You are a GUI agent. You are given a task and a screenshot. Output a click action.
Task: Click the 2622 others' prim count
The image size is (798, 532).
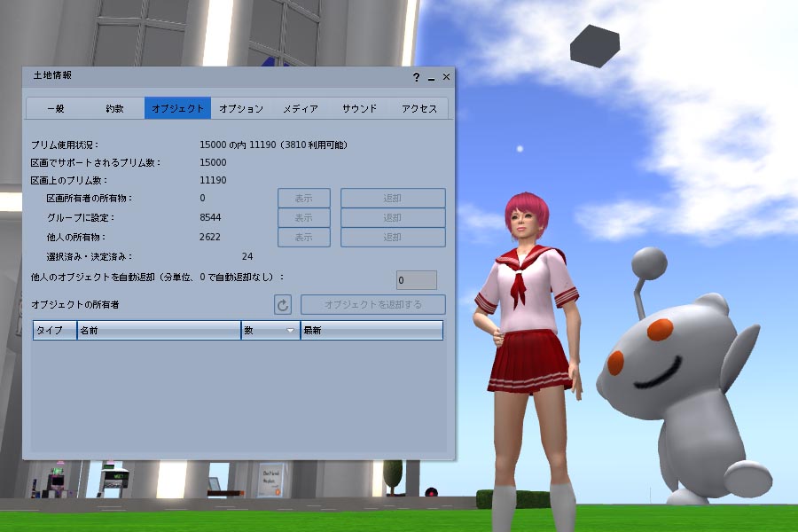coord(210,237)
